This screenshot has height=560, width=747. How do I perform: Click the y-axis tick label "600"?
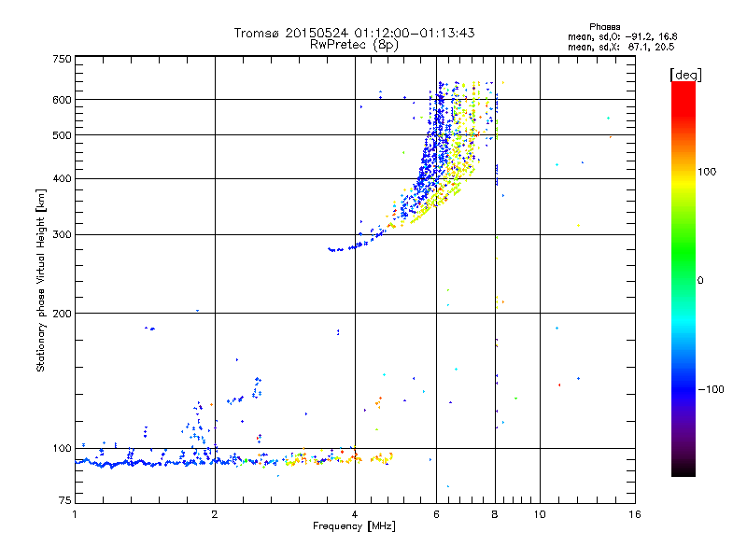click(62, 100)
